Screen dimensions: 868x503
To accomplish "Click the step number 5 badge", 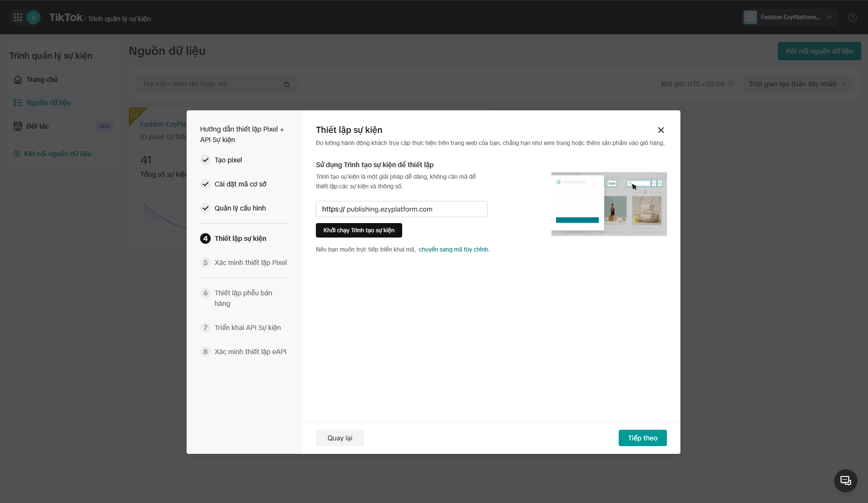I will [205, 263].
